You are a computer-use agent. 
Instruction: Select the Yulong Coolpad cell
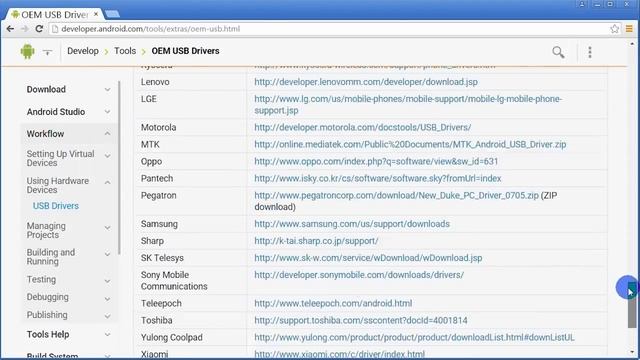pos(191,338)
